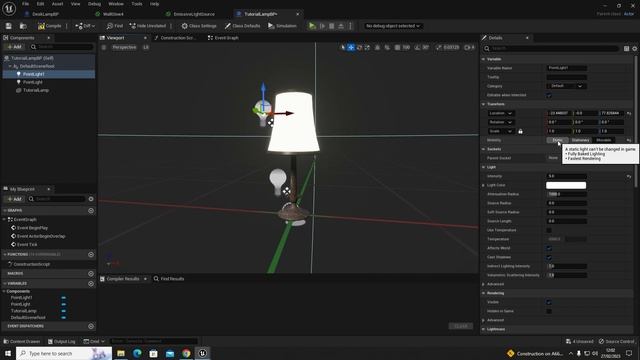This screenshot has height=360, width=640.
Task: Toggle Editable when Inherited checkbox
Action: tap(549, 95)
